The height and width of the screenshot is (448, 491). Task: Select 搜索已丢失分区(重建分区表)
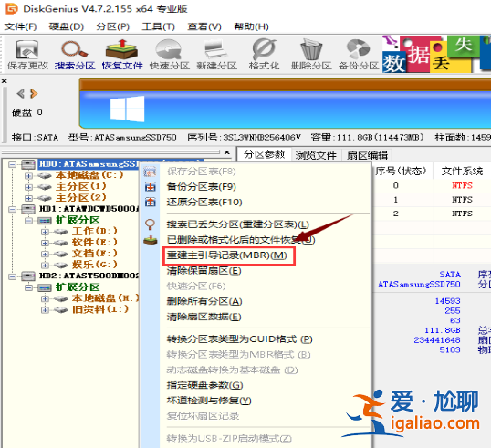[238, 224]
